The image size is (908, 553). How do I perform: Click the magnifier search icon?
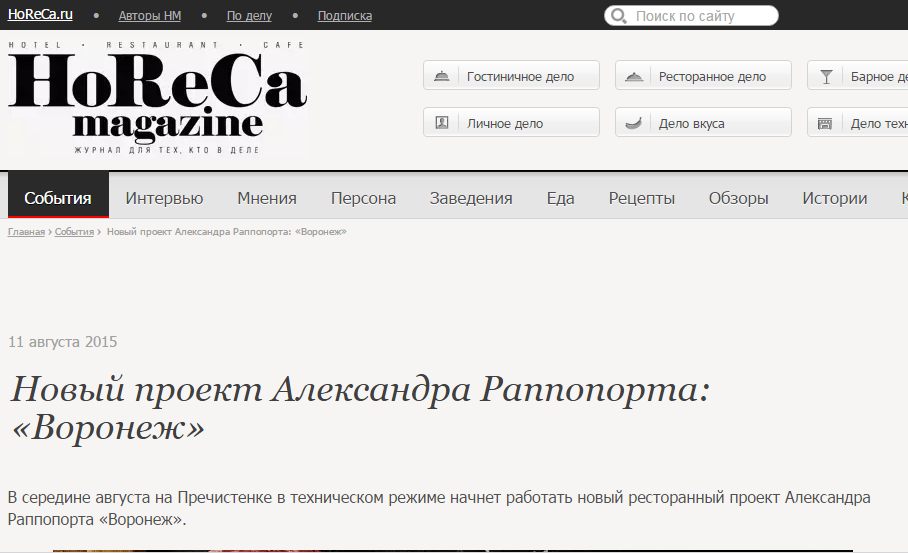tap(618, 16)
